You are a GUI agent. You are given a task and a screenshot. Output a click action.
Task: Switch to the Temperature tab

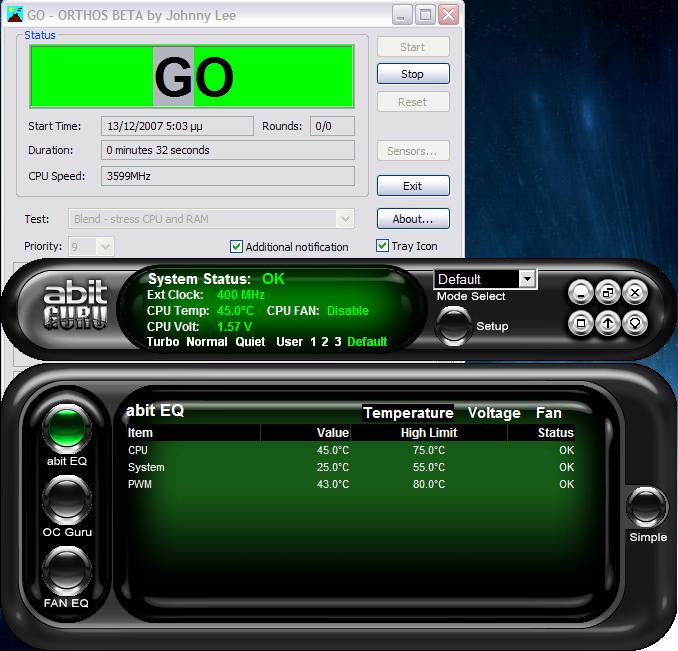point(408,413)
